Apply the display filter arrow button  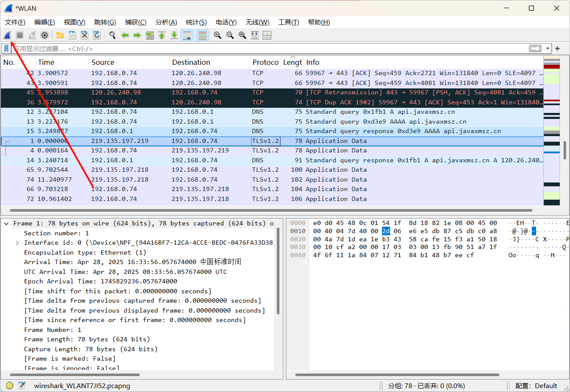point(535,49)
